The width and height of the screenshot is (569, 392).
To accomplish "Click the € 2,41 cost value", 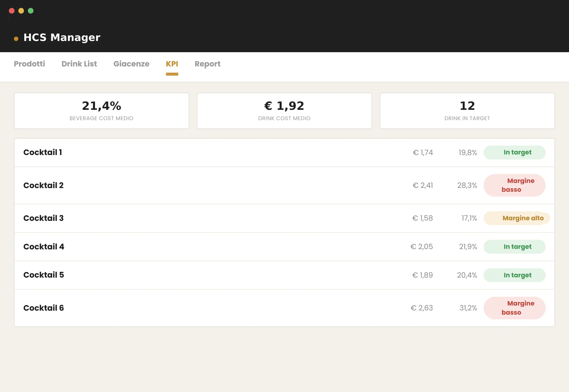I will point(423,185).
